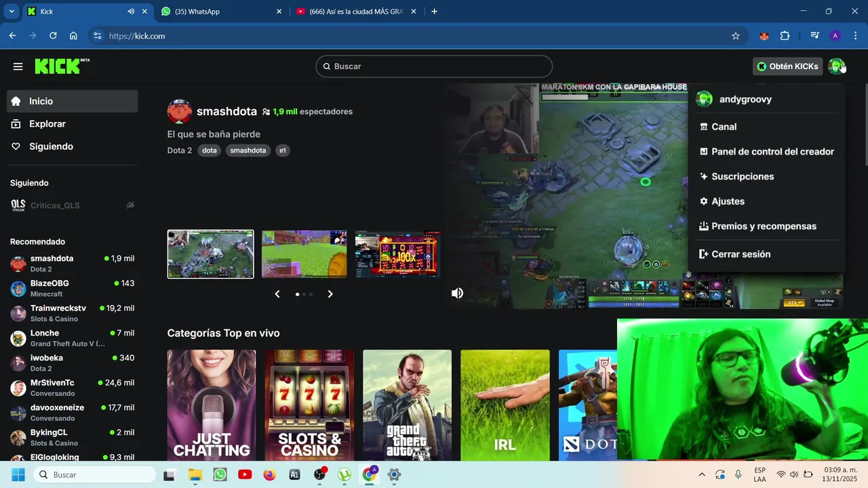Click Obtén KICKs button
The image size is (868, 488).
click(788, 66)
